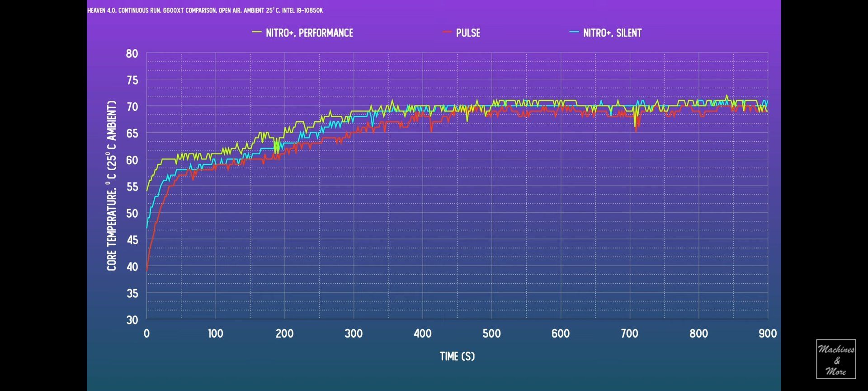The width and height of the screenshot is (868, 391).
Task: Click y-axis value 70
Action: coord(132,107)
